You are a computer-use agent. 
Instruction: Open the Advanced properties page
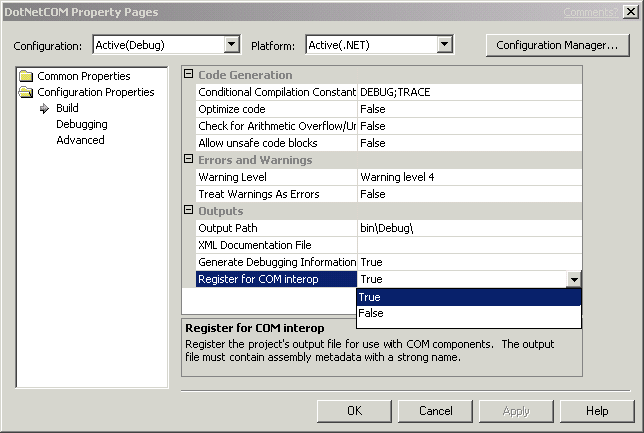tap(80, 141)
